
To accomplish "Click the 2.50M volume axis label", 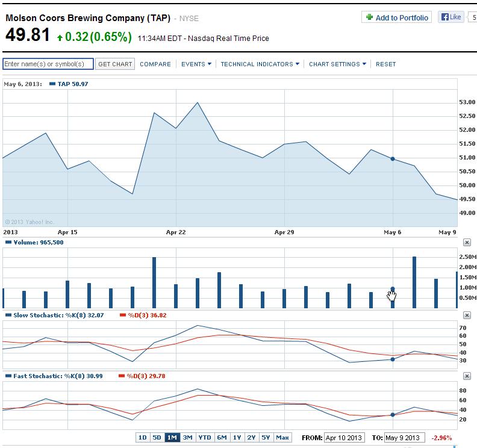I will 467,257.
